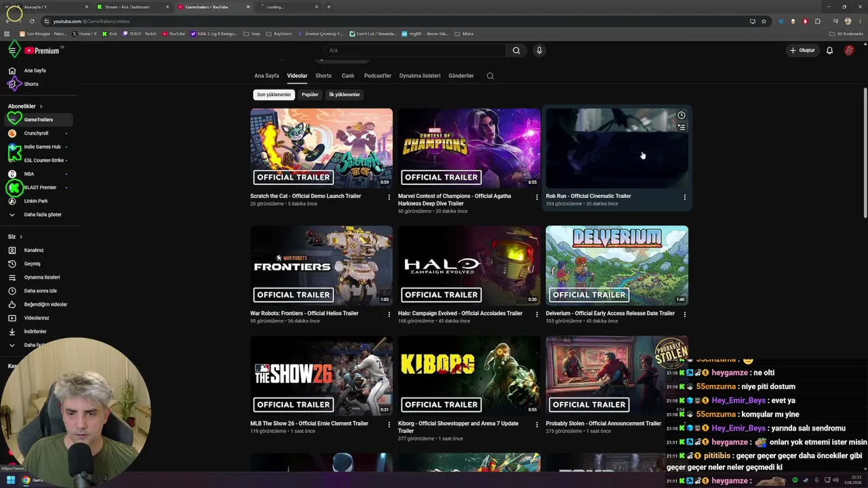Screen dimensions: 868x488
Task: Go to YouTube Premium home logo
Action: (x=43, y=51)
